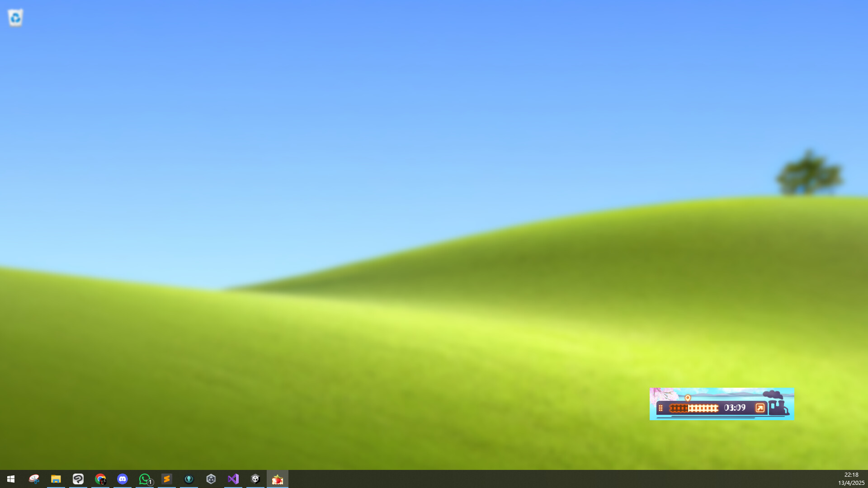Open File Explorer from the taskbar
Viewport: 868px width, 488px height.
point(56,479)
